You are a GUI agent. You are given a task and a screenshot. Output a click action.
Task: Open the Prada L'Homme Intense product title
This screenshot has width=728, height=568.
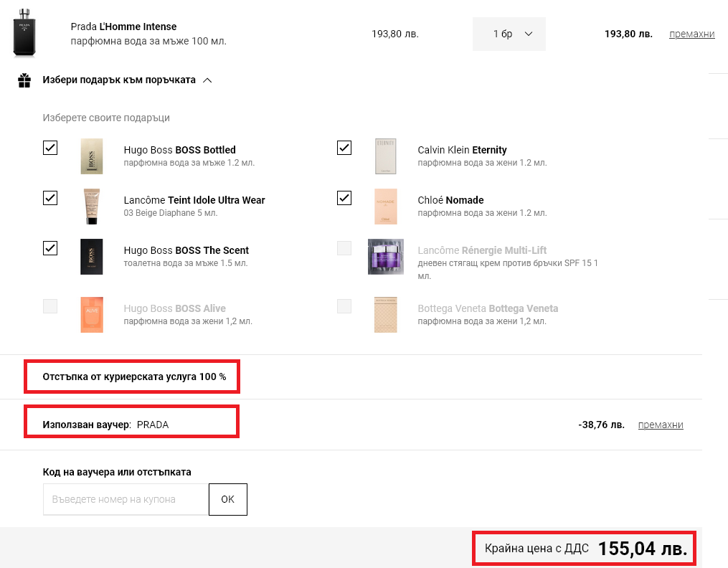(x=123, y=27)
